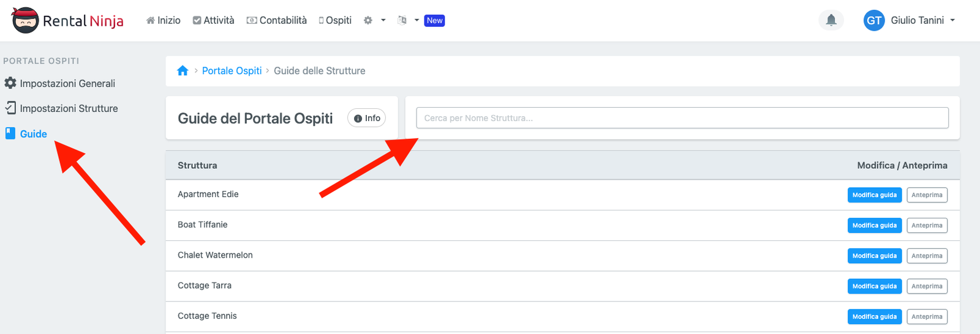Navigate to Ospiti in top bar
Screen dimensions: 980x334
coord(335,20)
